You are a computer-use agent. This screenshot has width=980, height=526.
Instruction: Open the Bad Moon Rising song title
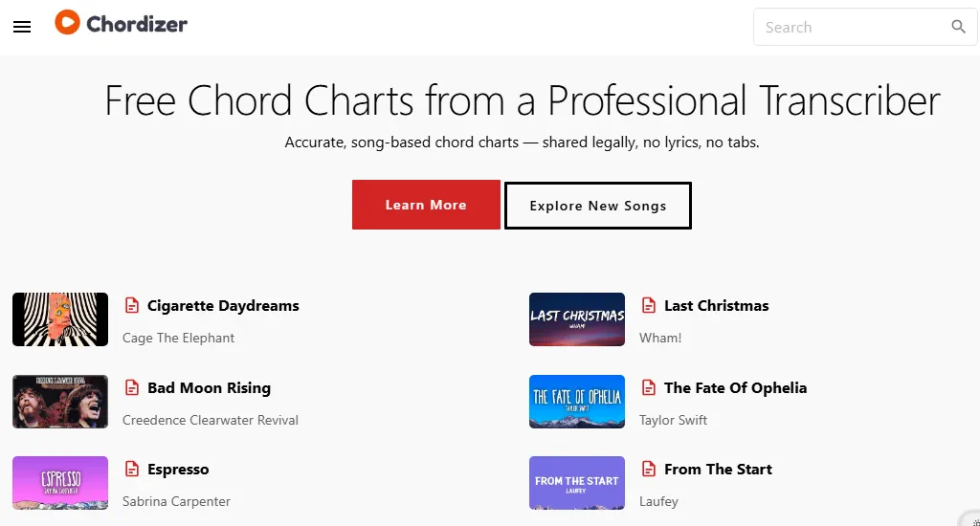click(209, 388)
